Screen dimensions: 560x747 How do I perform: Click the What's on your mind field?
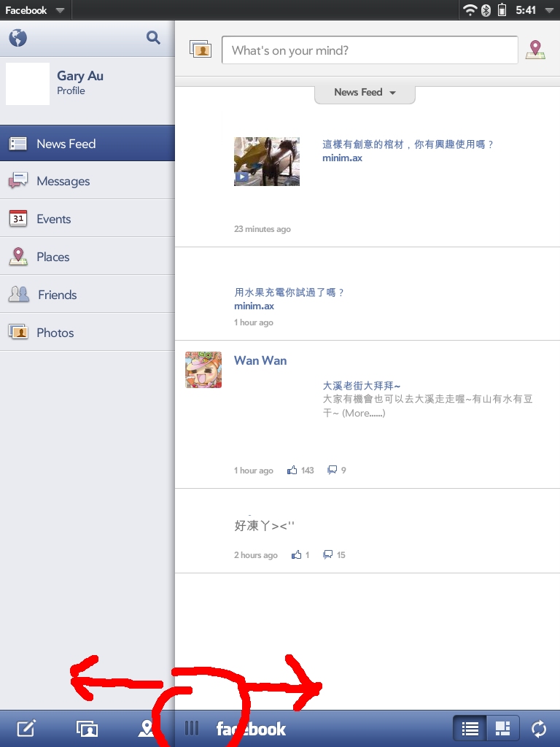tap(370, 50)
